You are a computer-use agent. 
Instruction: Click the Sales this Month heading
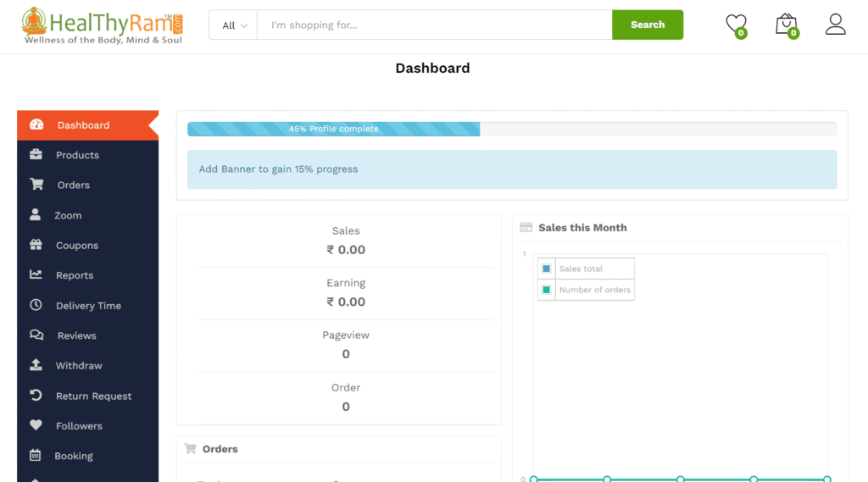[x=582, y=227]
